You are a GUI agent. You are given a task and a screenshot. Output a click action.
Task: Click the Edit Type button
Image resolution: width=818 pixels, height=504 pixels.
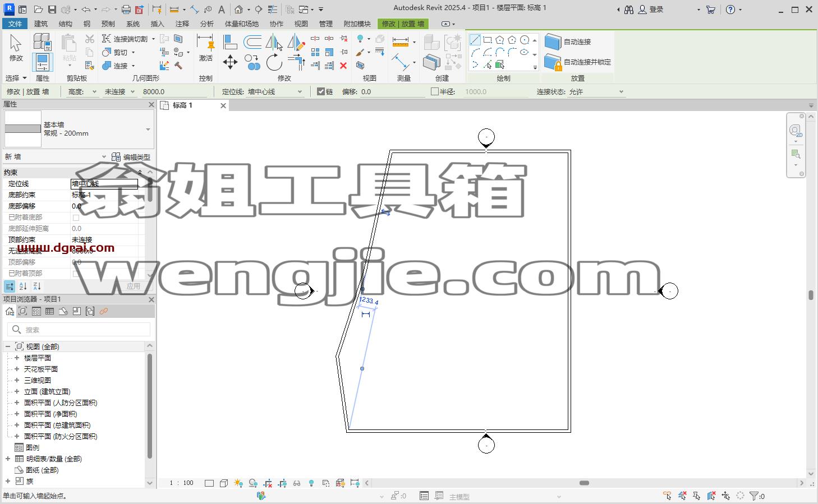[131, 157]
